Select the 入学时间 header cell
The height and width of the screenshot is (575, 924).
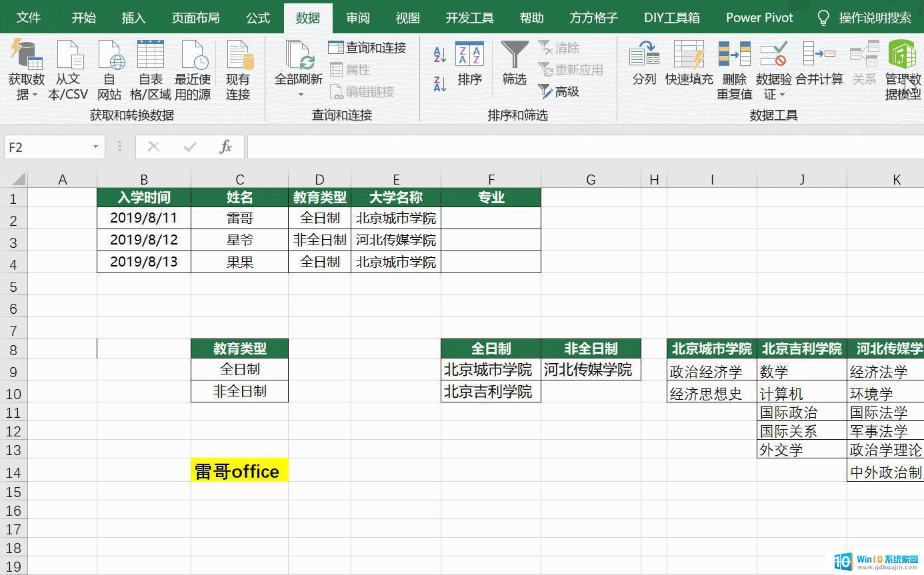pyautogui.click(x=144, y=197)
